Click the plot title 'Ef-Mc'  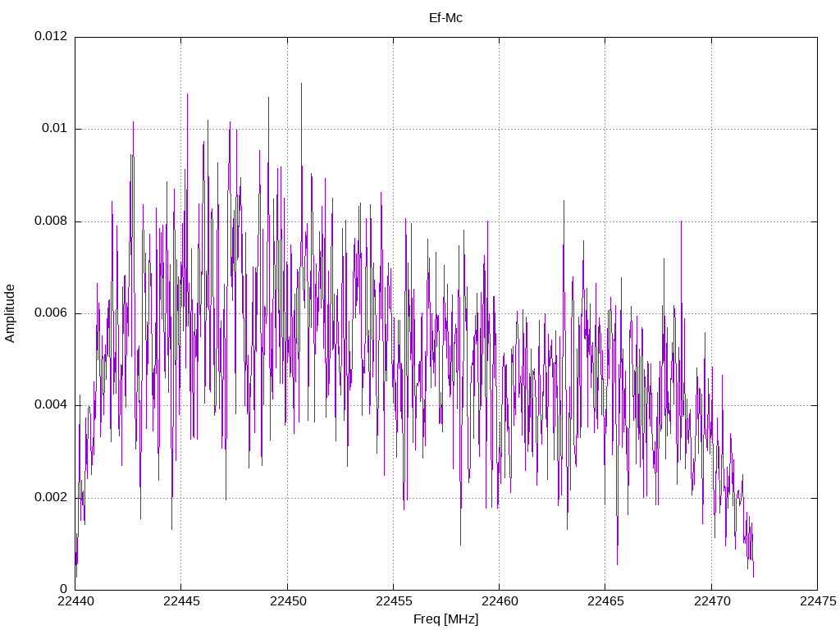coord(445,18)
